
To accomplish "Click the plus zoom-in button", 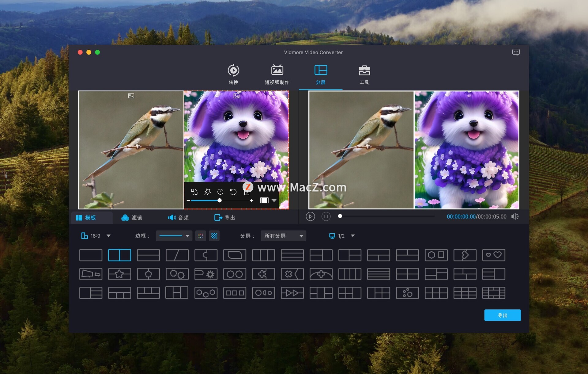I will pos(251,200).
